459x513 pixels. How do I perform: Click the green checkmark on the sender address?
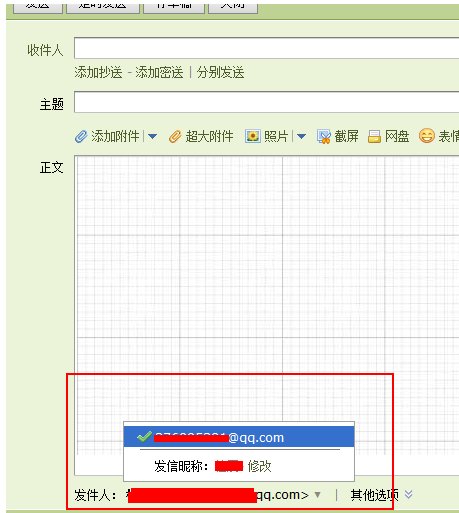tap(144, 436)
